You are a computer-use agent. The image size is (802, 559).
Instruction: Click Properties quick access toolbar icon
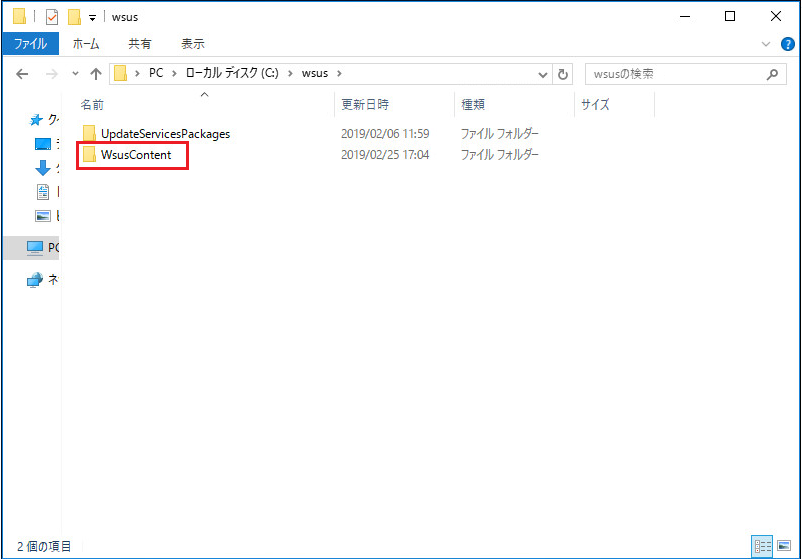click(52, 17)
